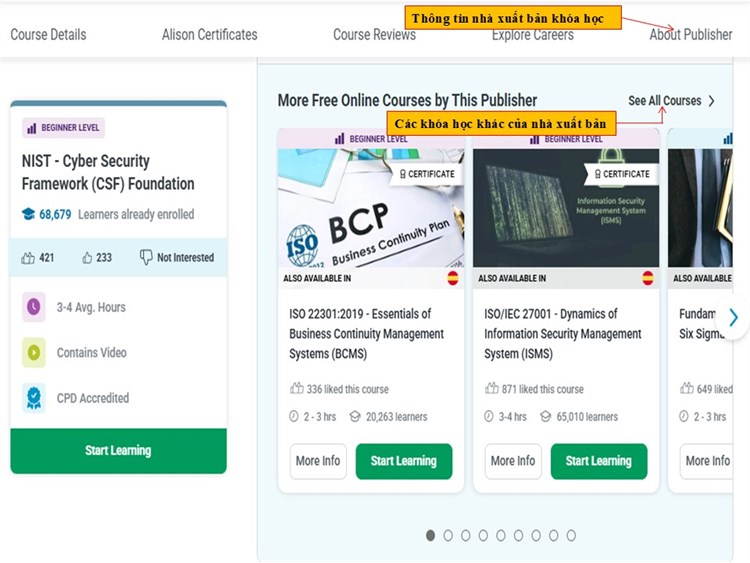Click the learners icon beside 65,010 learners
Screen dimensions: 750x563
[x=545, y=417]
